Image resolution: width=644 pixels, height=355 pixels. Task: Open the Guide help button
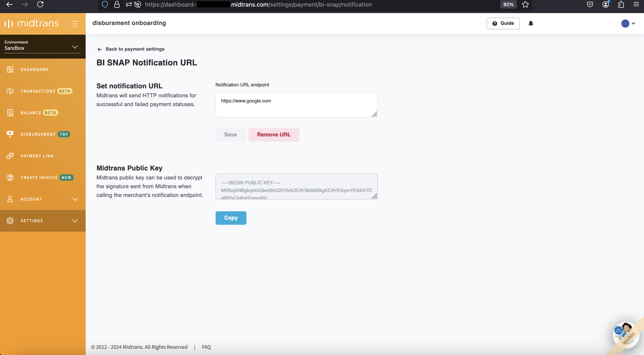point(503,23)
